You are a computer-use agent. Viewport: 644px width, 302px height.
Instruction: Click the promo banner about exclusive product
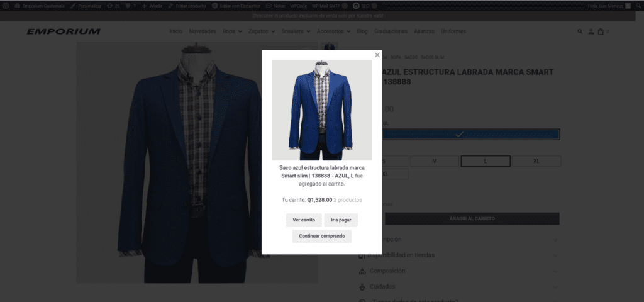[x=318, y=16]
